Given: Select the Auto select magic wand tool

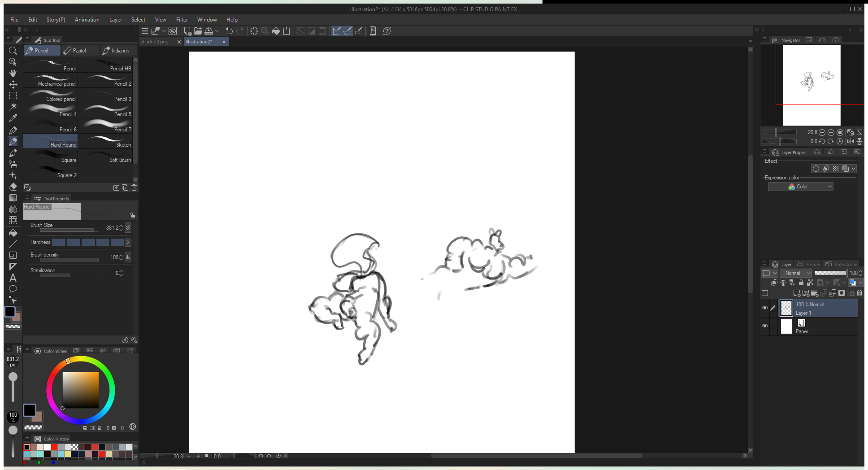Looking at the screenshot, I should pos(13,107).
